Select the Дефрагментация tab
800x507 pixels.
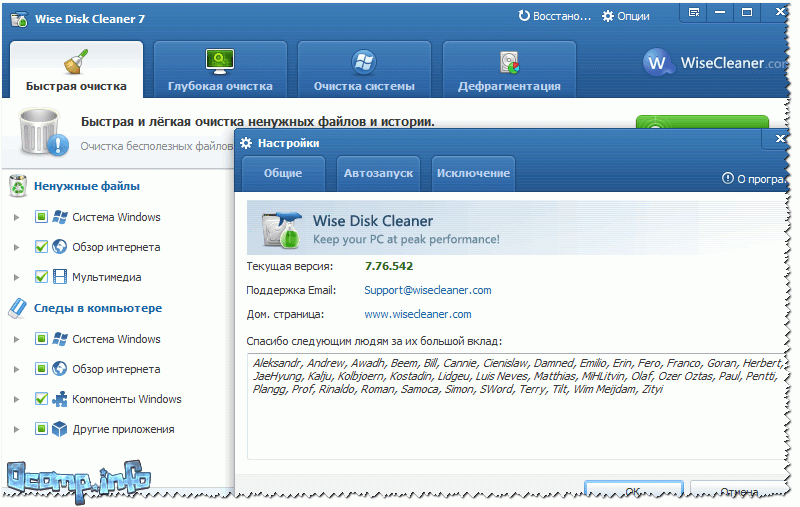pyautogui.click(x=509, y=69)
